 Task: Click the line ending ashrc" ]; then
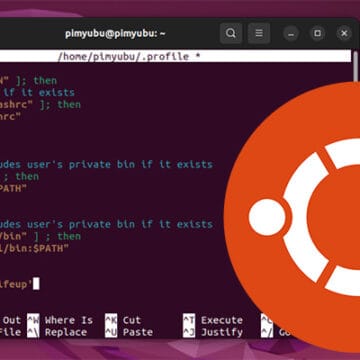pos(40,104)
